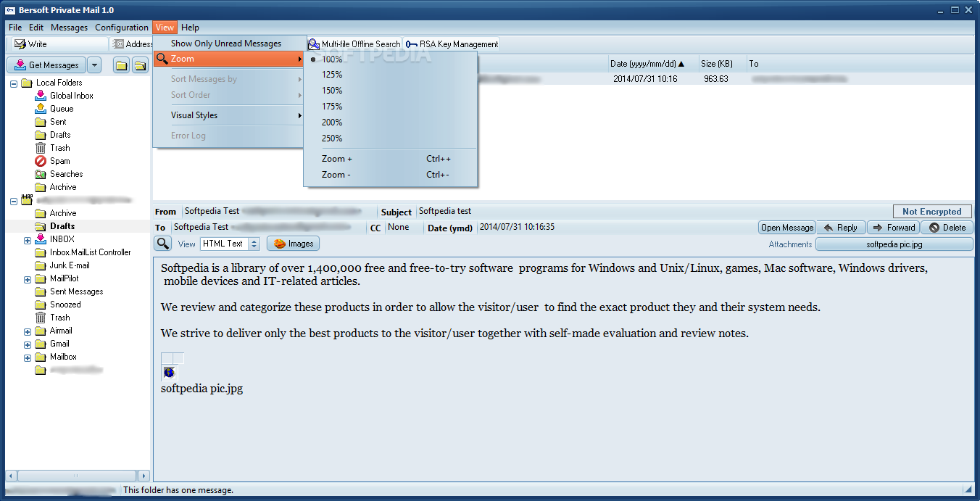Click the Open Message button

[x=787, y=228]
